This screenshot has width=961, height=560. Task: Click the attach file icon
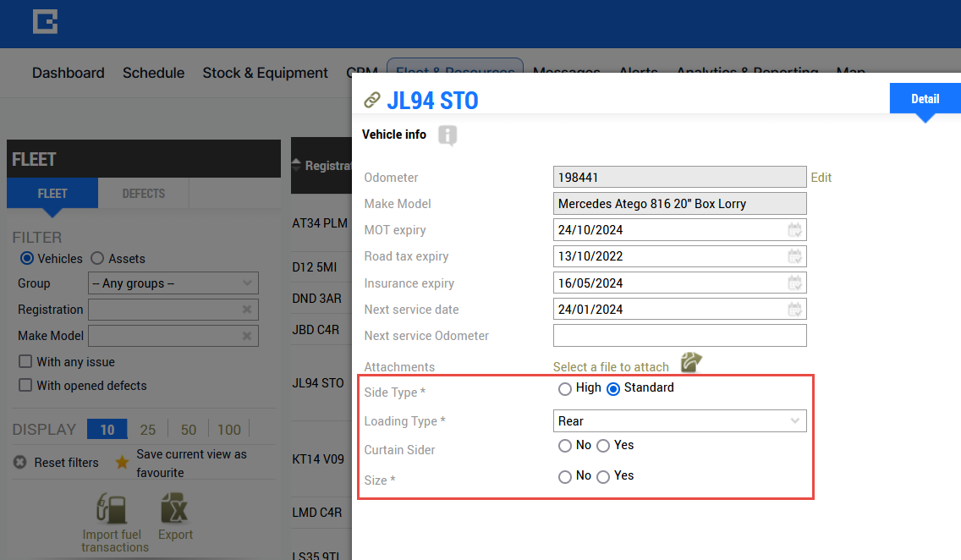690,362
